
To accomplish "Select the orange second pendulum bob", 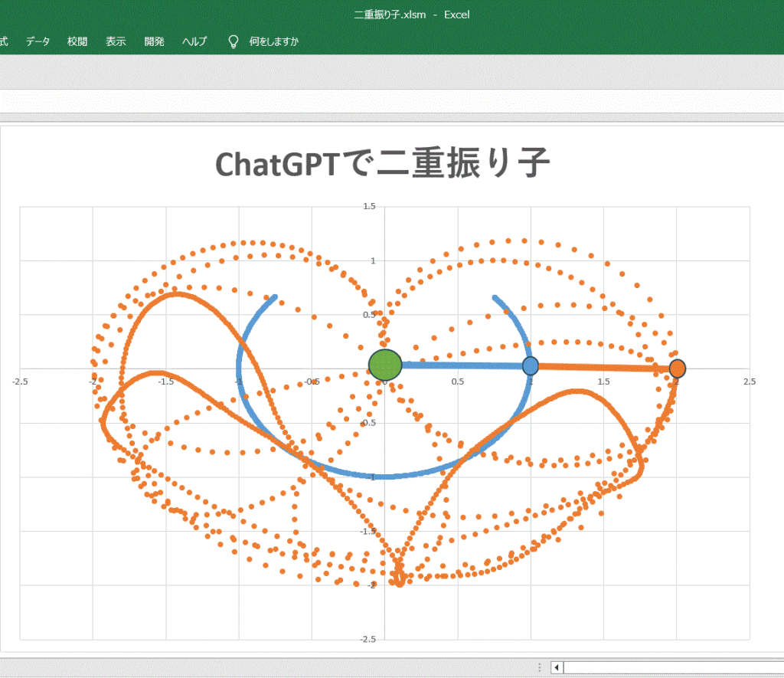I will [x=678, y=368].
